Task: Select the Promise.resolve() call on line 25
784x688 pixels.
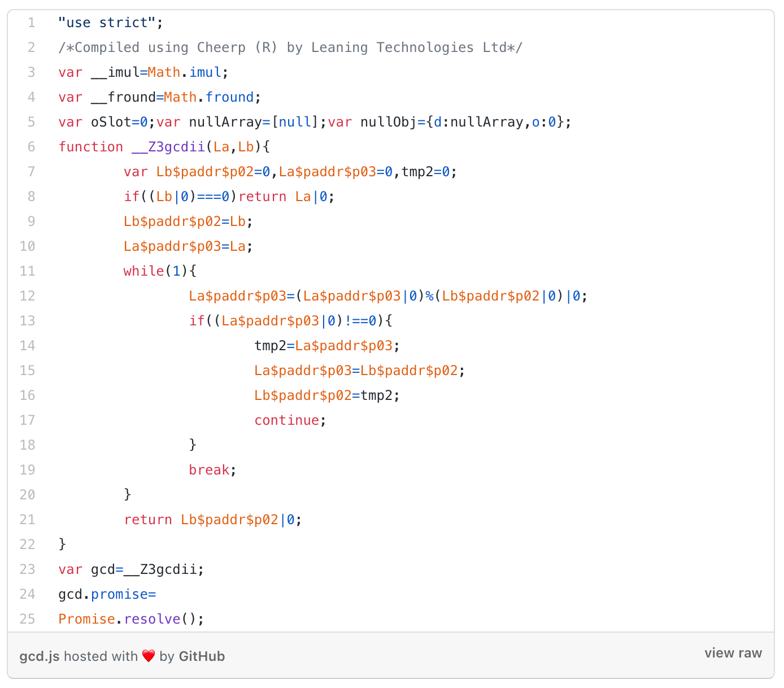Action: (130, 619)
